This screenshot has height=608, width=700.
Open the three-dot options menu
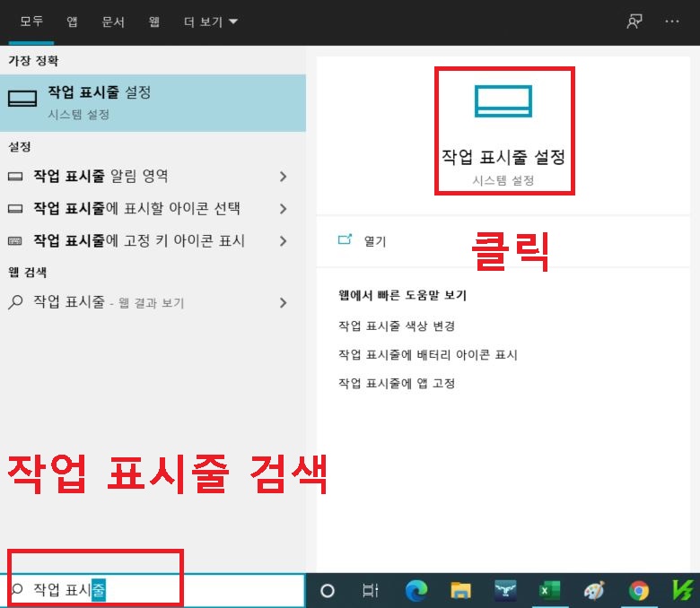(672, 22)
